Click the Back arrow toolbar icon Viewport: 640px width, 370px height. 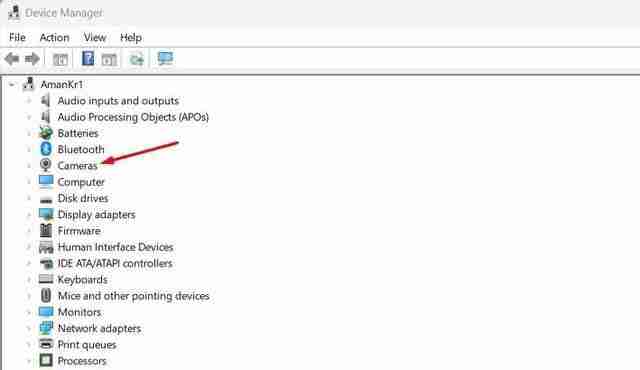pos(12,59)
